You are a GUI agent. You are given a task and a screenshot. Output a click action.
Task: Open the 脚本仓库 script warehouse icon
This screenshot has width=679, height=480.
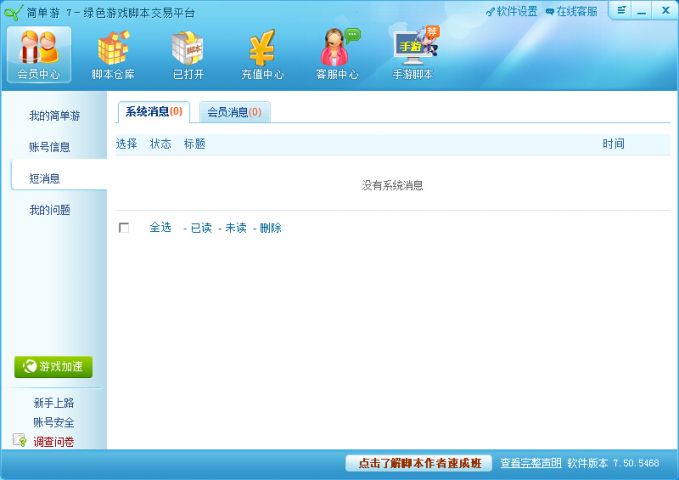point(113,54)
